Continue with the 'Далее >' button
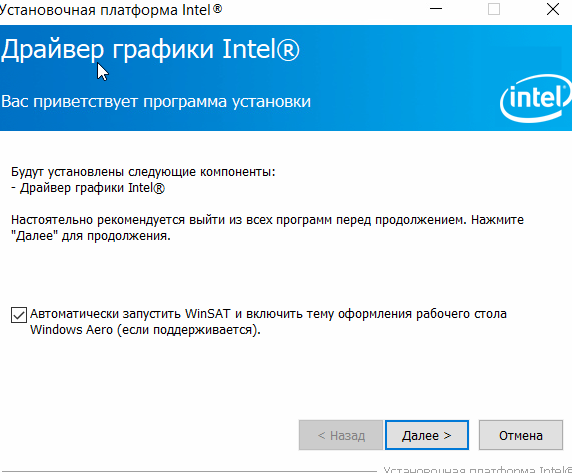This screenshot has width=572, height=473. [426, 435]
